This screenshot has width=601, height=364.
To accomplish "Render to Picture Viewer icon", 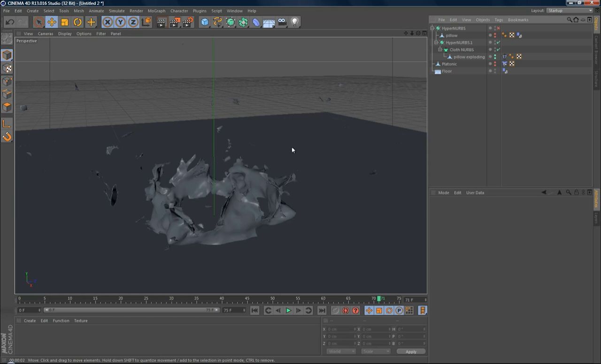I will pyautogui.click(x=175, y=22).
